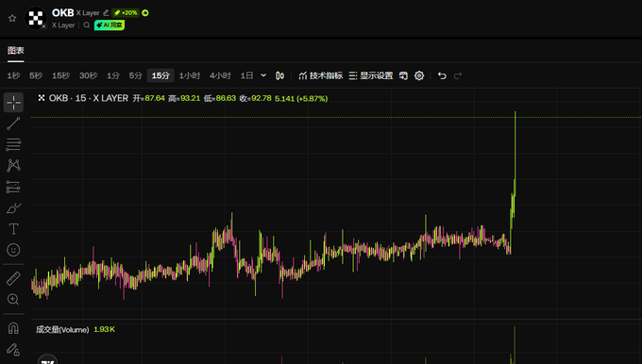This screenshot has width=642, height=364.
Task: Click the open price value 87.64
Action: 155,98
